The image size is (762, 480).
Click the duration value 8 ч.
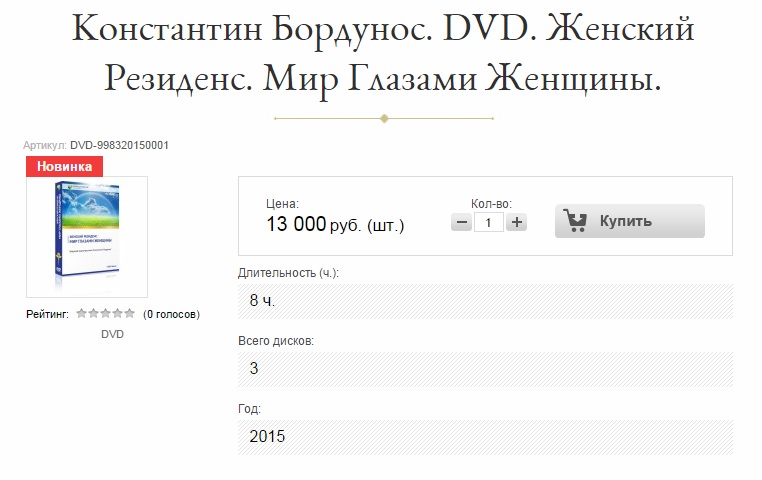(x=262, y=301)
